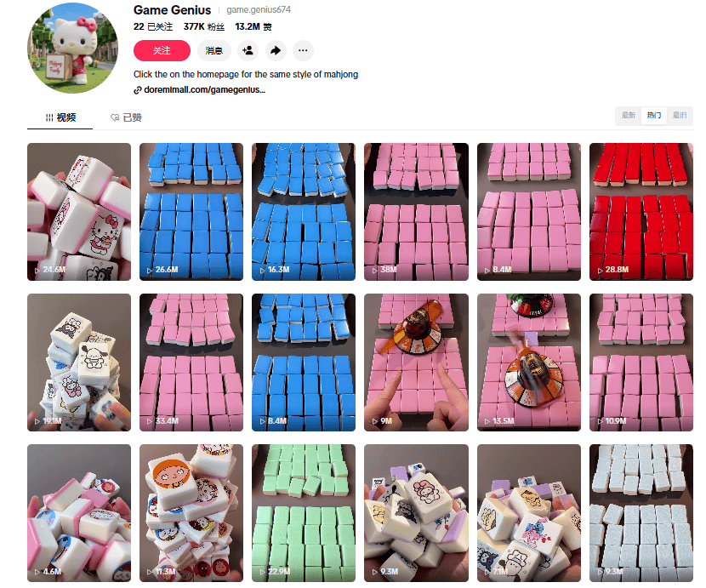
Task: Click the add friend person icon
Action: (x=248, y=50)
